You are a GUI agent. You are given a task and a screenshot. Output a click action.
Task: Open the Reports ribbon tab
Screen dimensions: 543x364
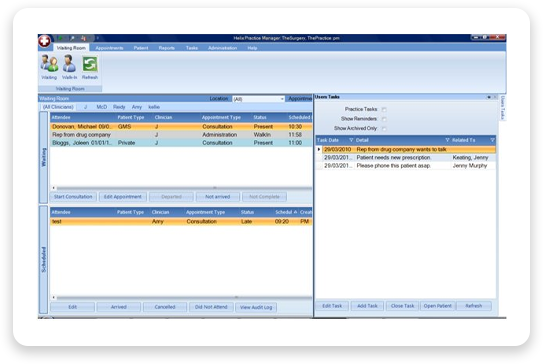[167, 48]
